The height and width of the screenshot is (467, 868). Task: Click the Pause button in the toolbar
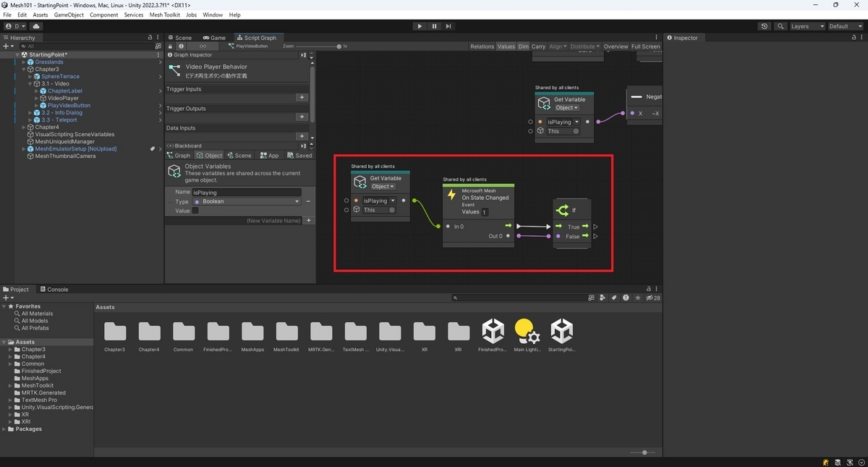tap(434, 26)
